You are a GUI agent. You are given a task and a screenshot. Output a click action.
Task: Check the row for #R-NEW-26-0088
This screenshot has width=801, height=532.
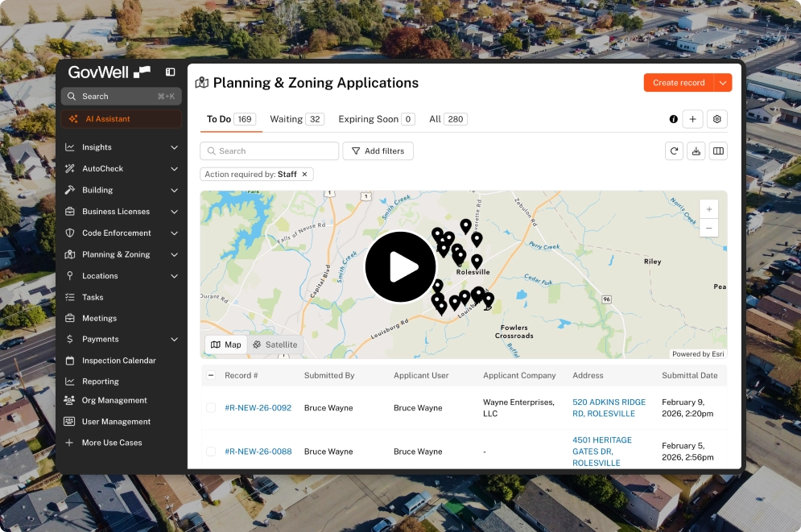point(211,452)
